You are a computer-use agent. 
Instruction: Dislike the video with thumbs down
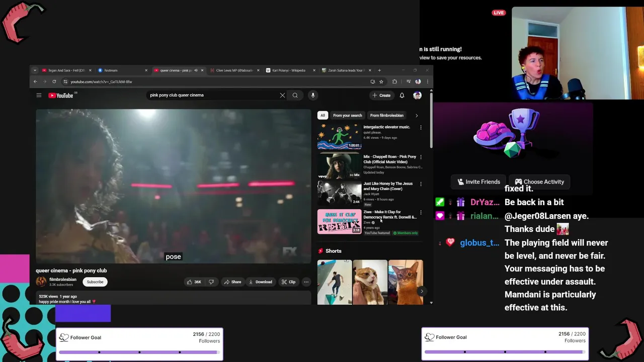[211, 282]
